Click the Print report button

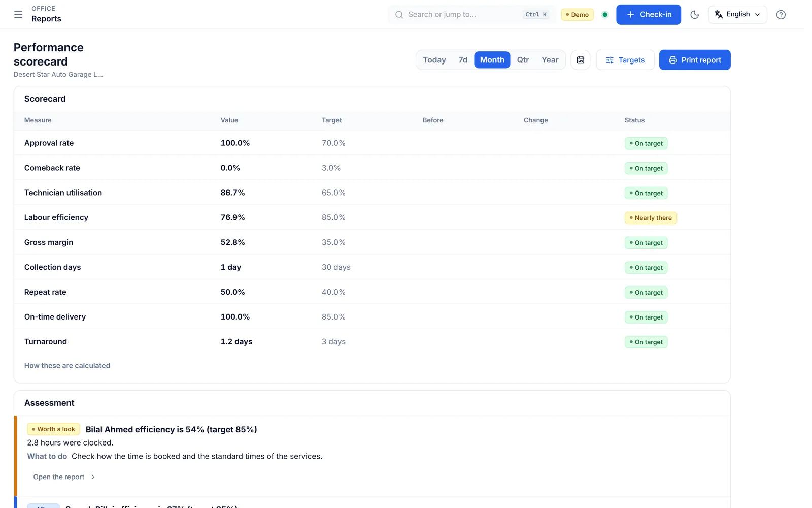(x=695, y=60)
